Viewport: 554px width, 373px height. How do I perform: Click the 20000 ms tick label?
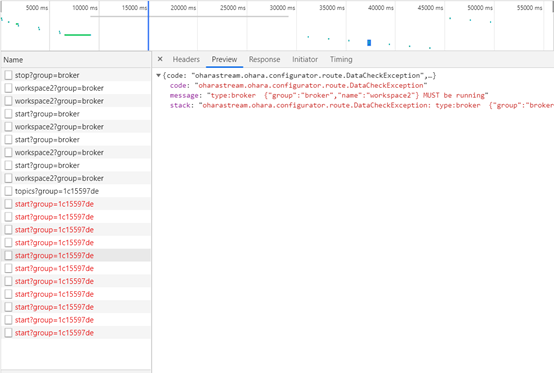click(183, 8)
